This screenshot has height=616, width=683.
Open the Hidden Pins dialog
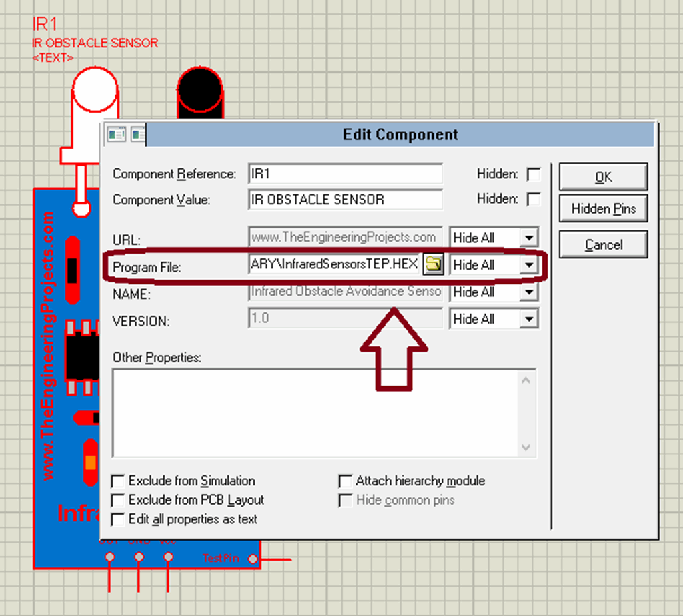pyautogui.click(x=602, y=209)
